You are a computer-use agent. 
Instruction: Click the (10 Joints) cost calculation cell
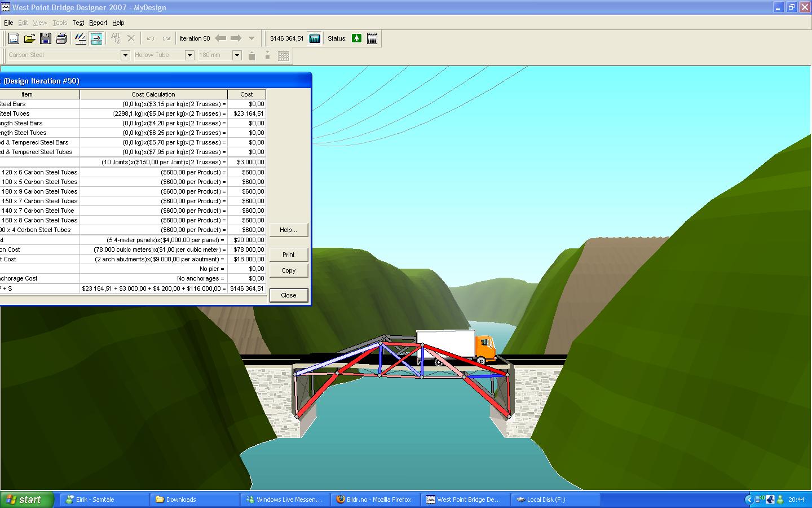point(153,162)
